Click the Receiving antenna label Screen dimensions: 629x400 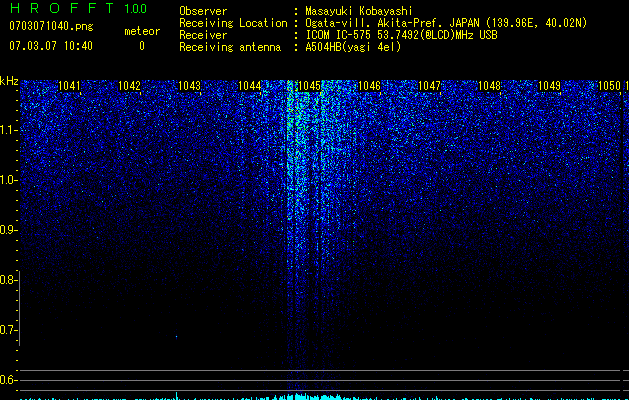click(x=230, y=47)
